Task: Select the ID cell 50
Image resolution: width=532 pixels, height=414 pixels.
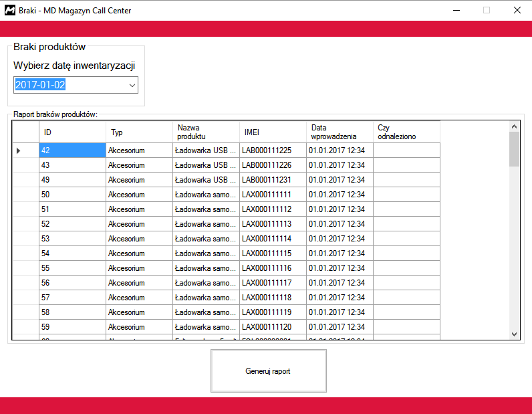Action: [73, 195]
